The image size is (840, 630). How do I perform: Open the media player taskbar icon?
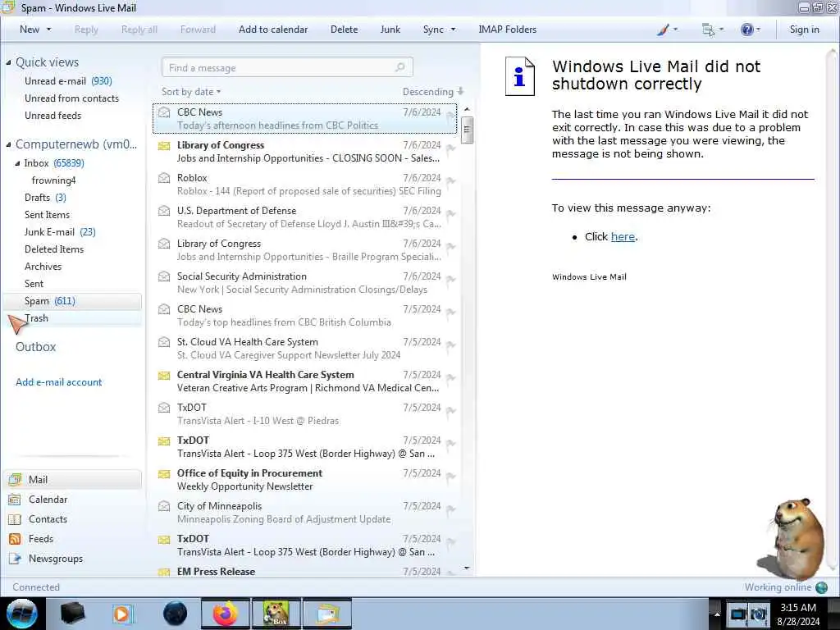coord(122,614)
